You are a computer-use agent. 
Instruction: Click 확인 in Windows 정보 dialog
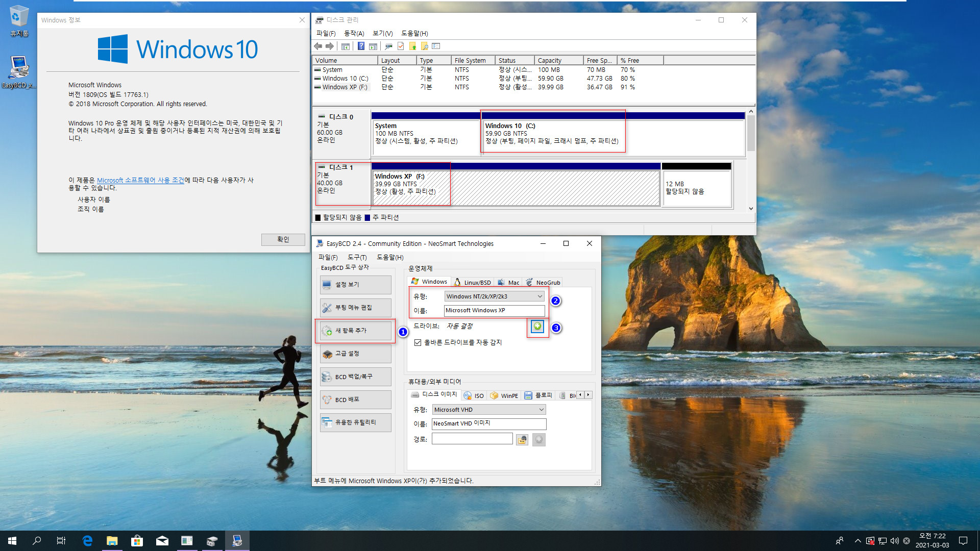pyautogui.click(x=283, y=239)
